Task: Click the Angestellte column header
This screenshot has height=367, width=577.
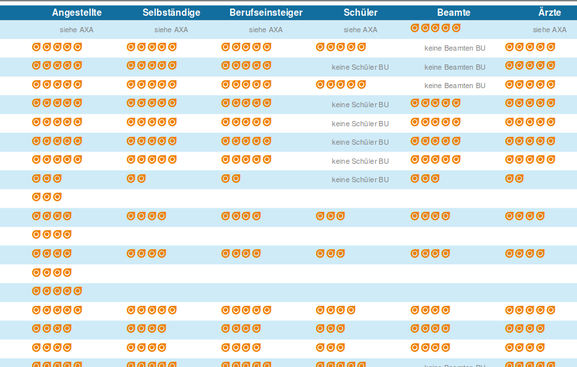Action: point(77,13)
